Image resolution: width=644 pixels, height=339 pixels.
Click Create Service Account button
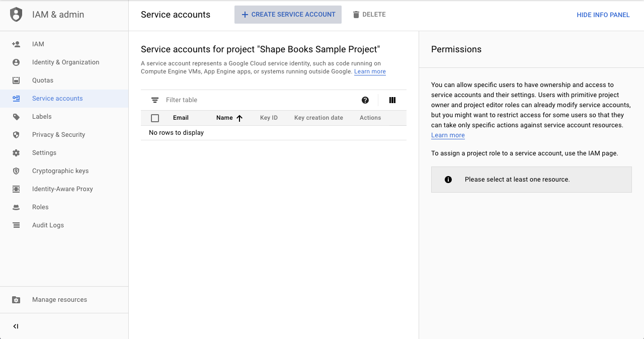point(288,15)
